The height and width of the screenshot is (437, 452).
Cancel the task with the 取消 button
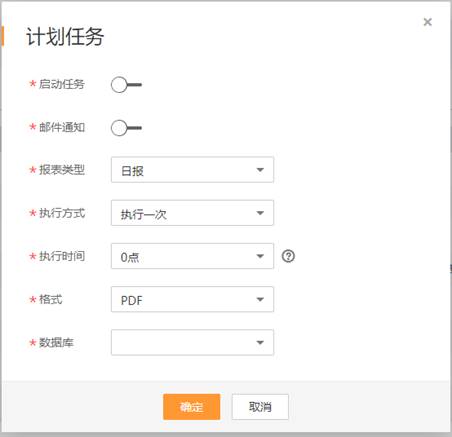coord(260,407)
